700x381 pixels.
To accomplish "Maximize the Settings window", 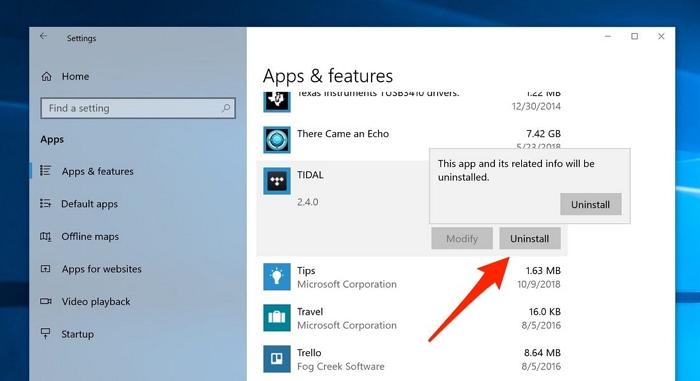I will pyautogui.click(x=634, y=36).
